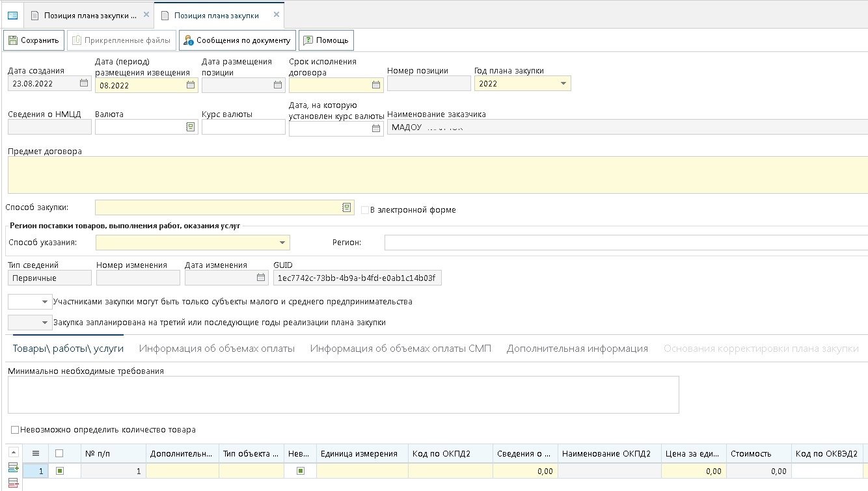This screenshot has width=868, height=491.
Task: Open the Дополнительная информация tab
Action: [577, 349]
